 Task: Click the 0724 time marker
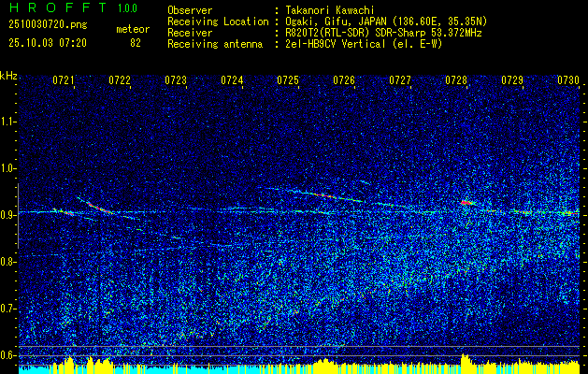pyautogui.click(x=232, y=80)
